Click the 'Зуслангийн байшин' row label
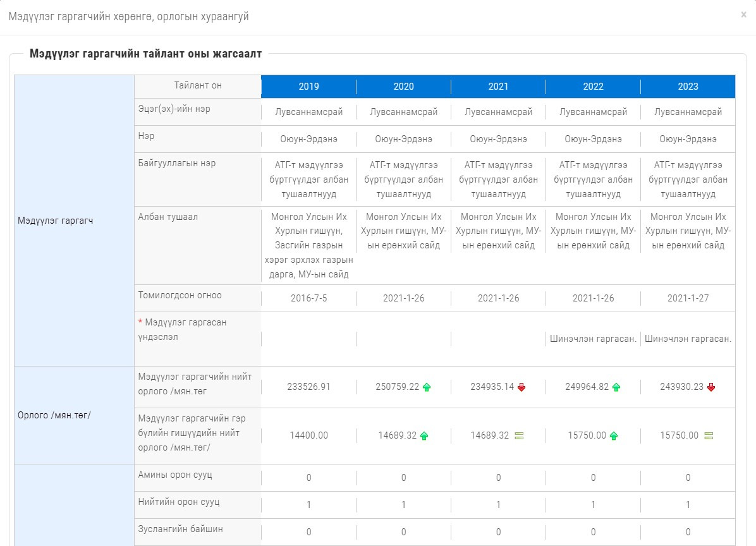756x546 pixels. coord(180,529)
